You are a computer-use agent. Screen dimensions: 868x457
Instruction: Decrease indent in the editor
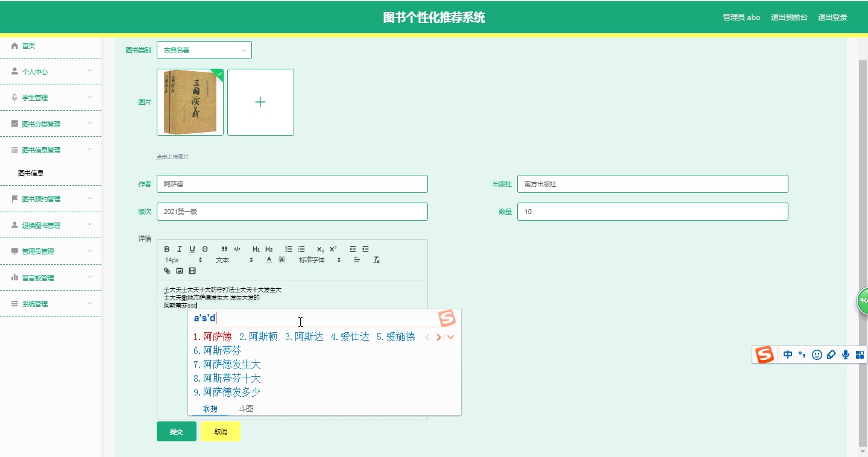353,249
